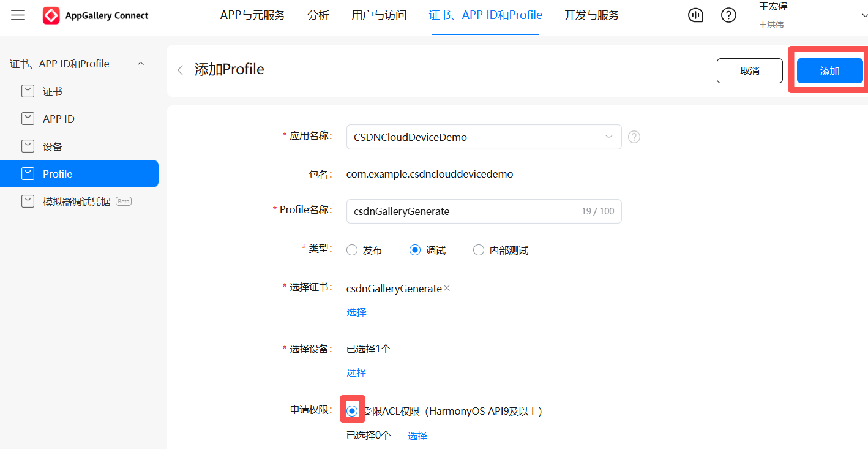This screenshot has width=868, height=449.
Task: Switch to the 分析 tab
Action: 318,15
